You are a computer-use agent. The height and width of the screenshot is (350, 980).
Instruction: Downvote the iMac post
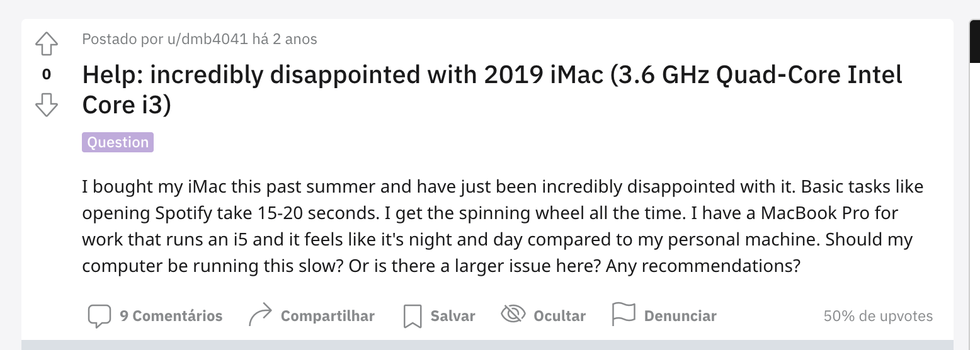pos(47,105)
